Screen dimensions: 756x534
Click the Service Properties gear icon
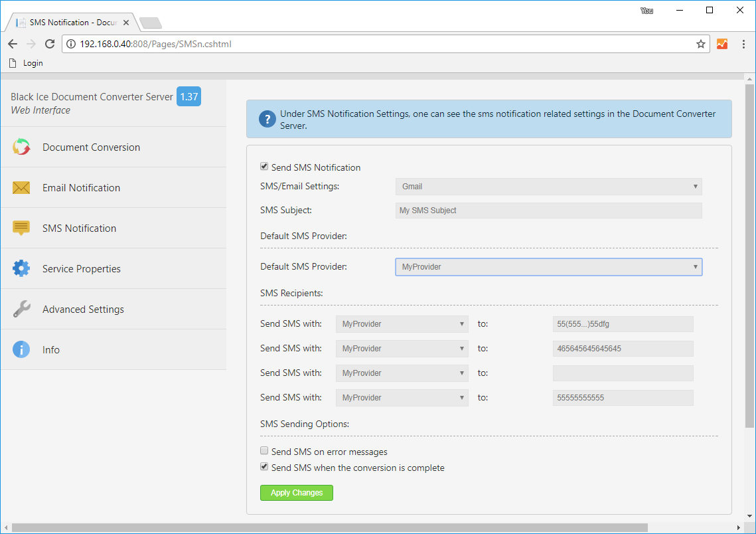tap(21, 268)
